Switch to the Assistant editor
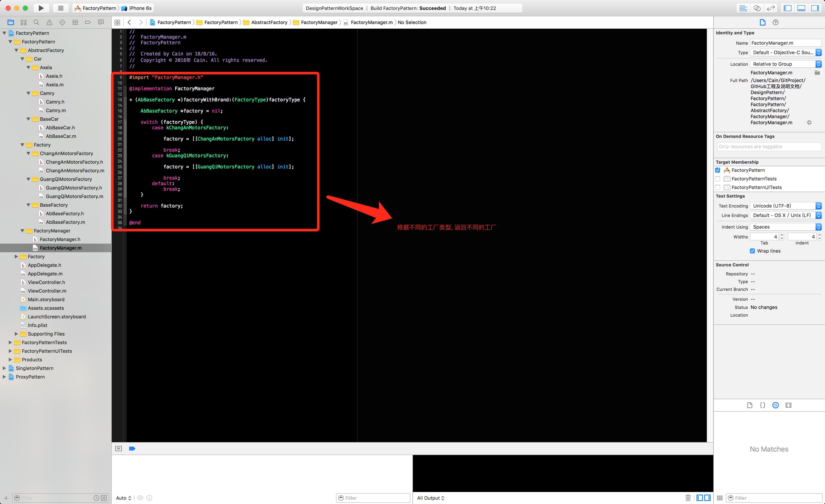The height and width of the screenshot is (504, 825). pos(757,8)
